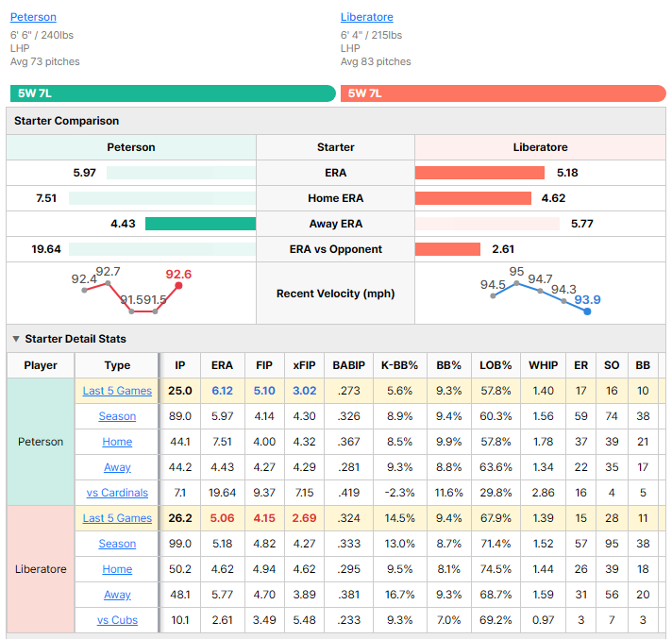Open Peterson's Season stats link
The height and width of the screenshot is (639, 672).
(x=117, y=415)
